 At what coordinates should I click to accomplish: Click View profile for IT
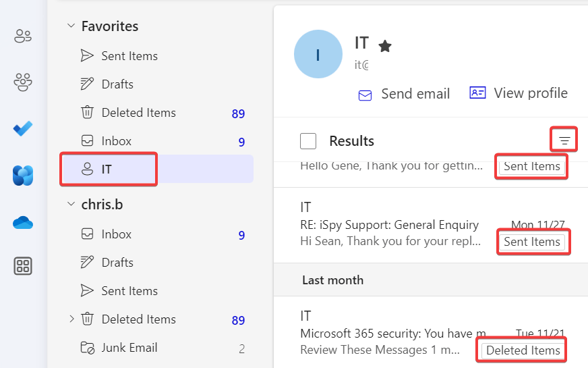(519, 93)
